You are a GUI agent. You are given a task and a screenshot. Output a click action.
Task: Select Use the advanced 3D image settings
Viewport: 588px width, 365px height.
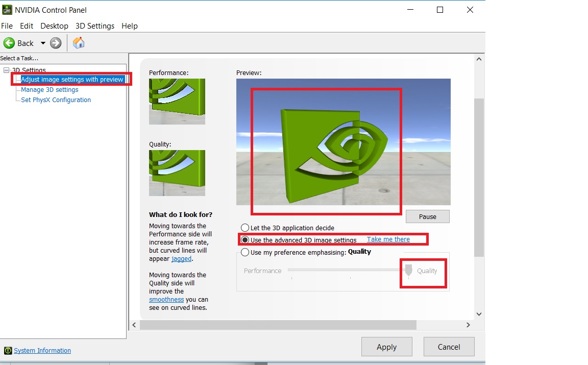[x=245, y=240]
